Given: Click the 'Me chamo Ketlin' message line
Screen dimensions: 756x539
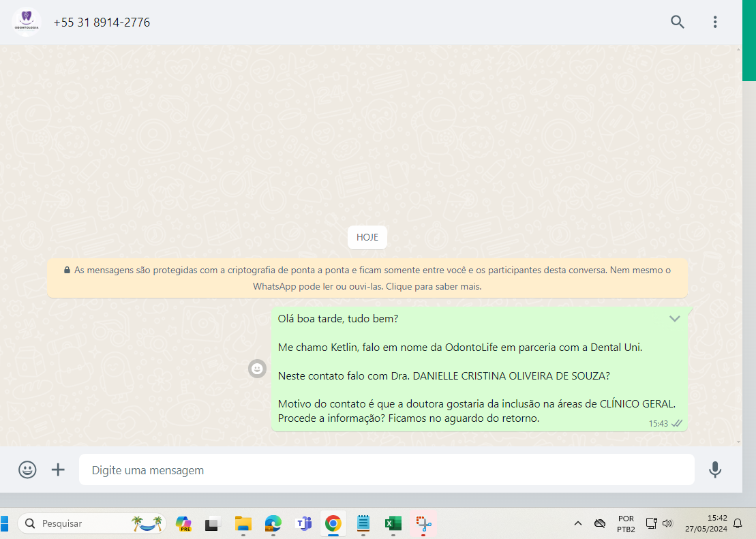Looking at the screenshot, I should (460, 347).
